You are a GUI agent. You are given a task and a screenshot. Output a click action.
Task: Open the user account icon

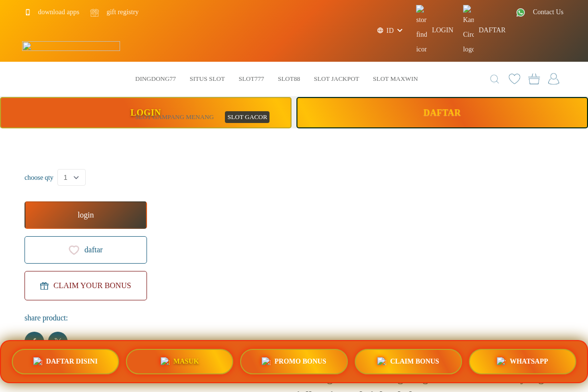554,79
